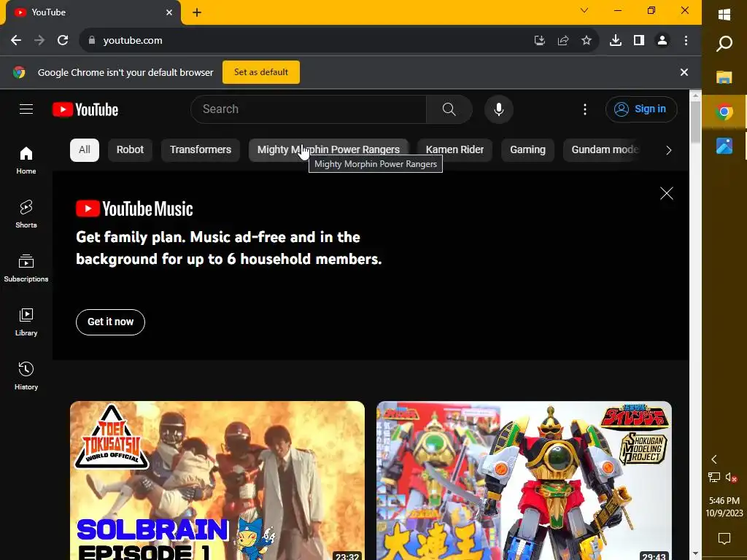The height and width of the screenshot is (560, 747).
Task: Dismiss the YouTube Music promo banner
Action: pos(667,192)
